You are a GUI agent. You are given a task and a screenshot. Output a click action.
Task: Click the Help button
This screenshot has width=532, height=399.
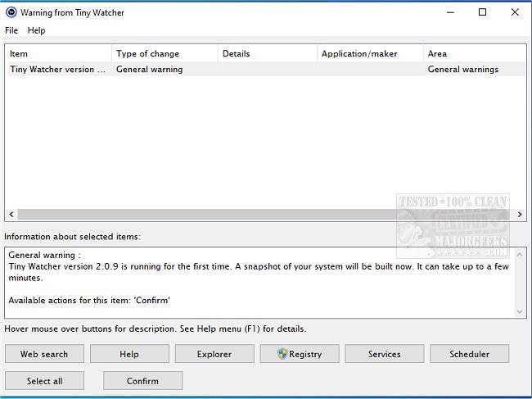pos(129,354)
